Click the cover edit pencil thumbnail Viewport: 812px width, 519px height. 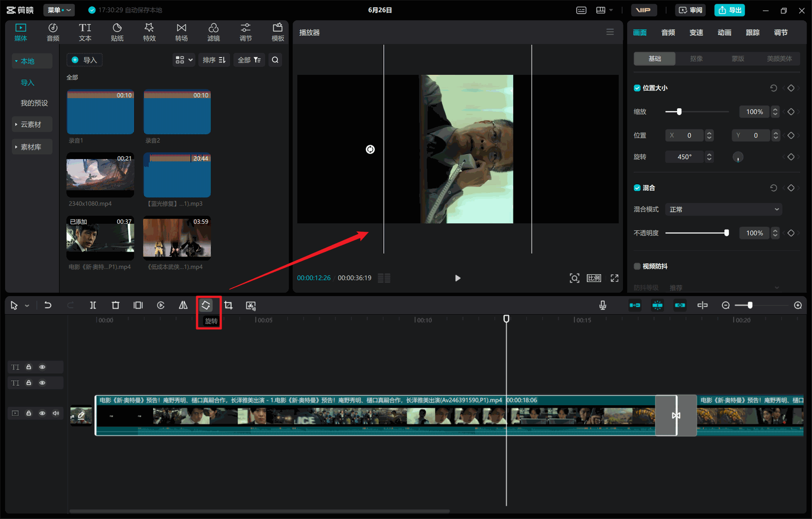(81, 416)
